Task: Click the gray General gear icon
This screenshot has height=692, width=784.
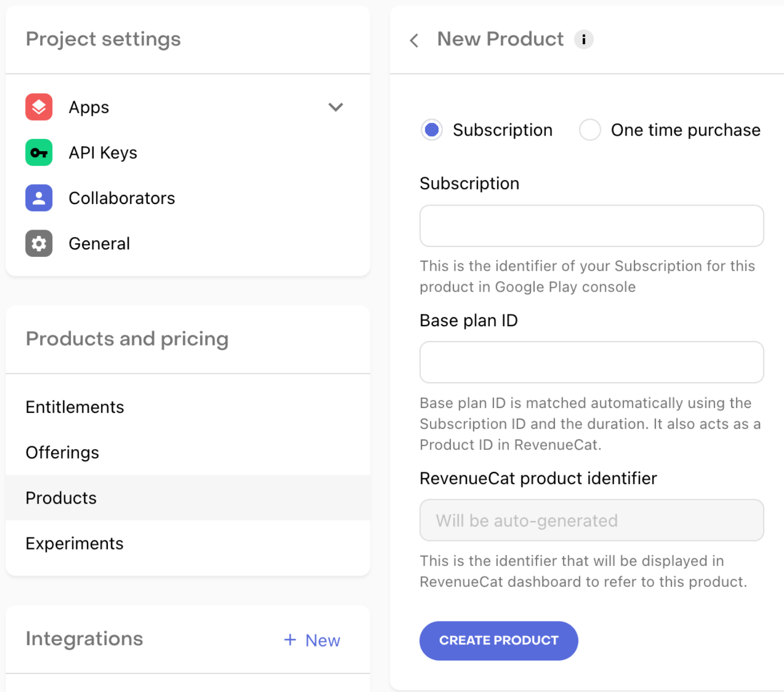Action: point(39,243)
